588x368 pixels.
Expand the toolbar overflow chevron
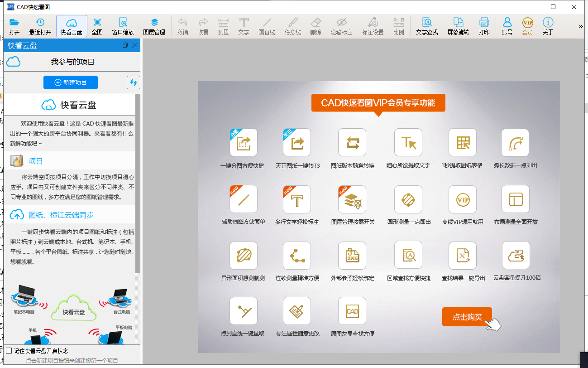tap(581, 27)
